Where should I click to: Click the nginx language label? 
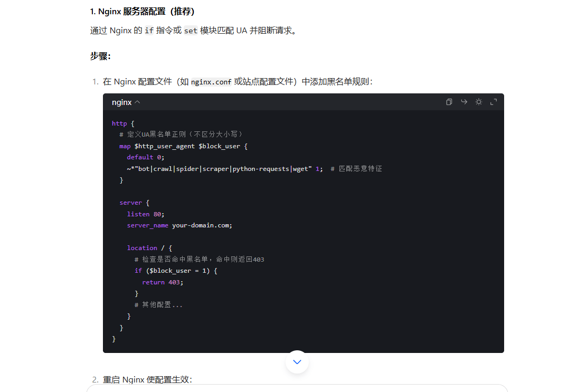click(121, 102)
